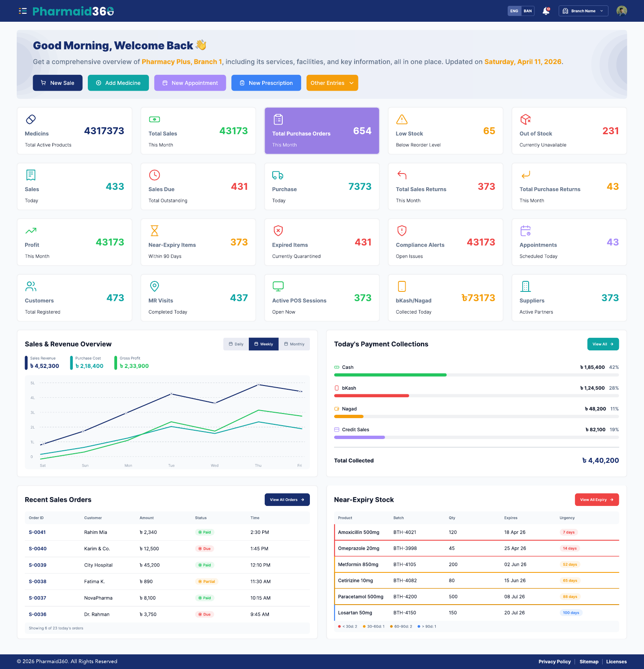644x669 pixels.
Task: Select the Paracetamol 500mg row
Action: point(477,597)
